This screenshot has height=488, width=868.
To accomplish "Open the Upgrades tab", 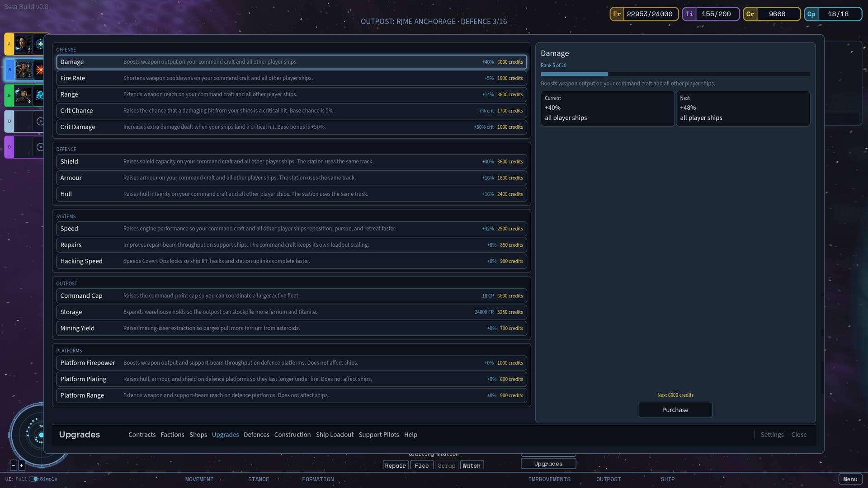I will (x=225, y=435).
